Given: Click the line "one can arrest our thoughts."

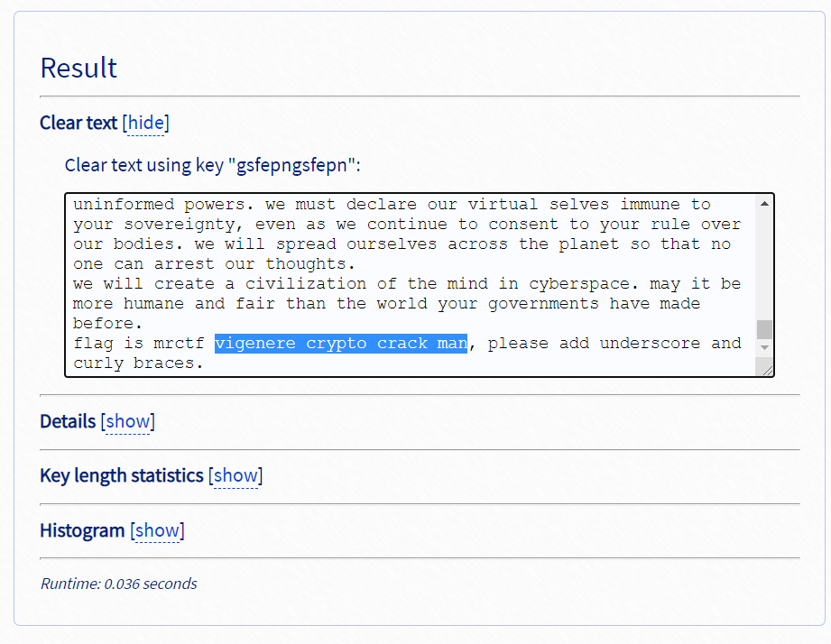Looking at the screenshot, I should pyautogui.click(x=214, y=263).
